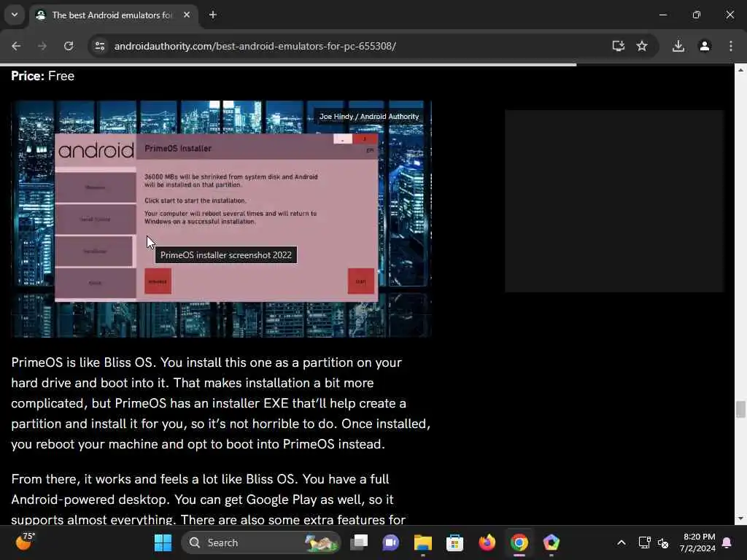Viewport: 747px width, 560px height.
Task: Minimize the Chrome window
Action: [662, 15]
